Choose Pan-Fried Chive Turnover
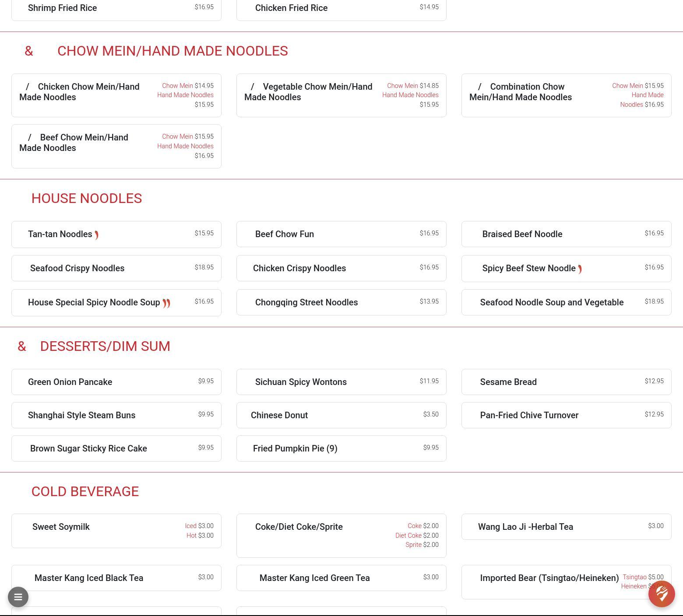The width and height of the screenshot is (683, 616). pos(567,415)
